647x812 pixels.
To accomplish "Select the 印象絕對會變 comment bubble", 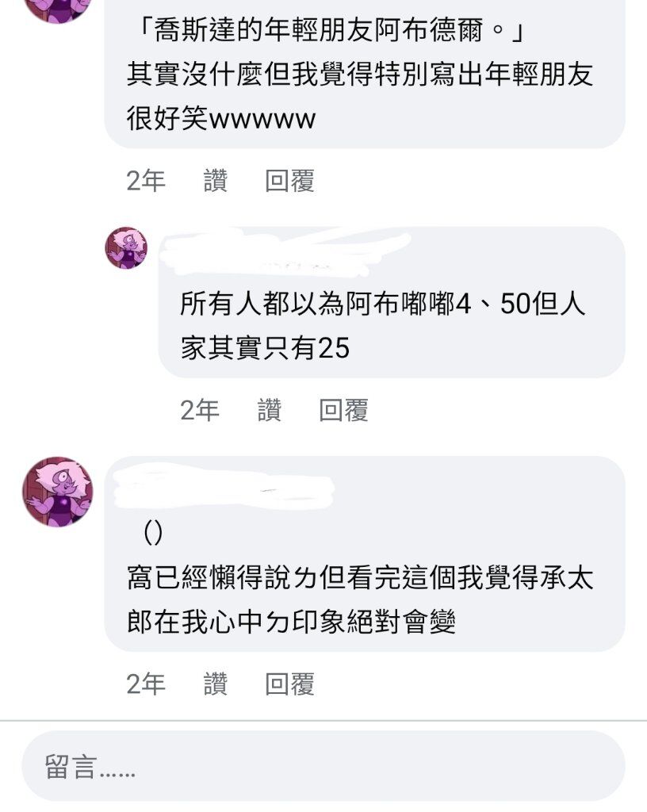I will point(365,554).
